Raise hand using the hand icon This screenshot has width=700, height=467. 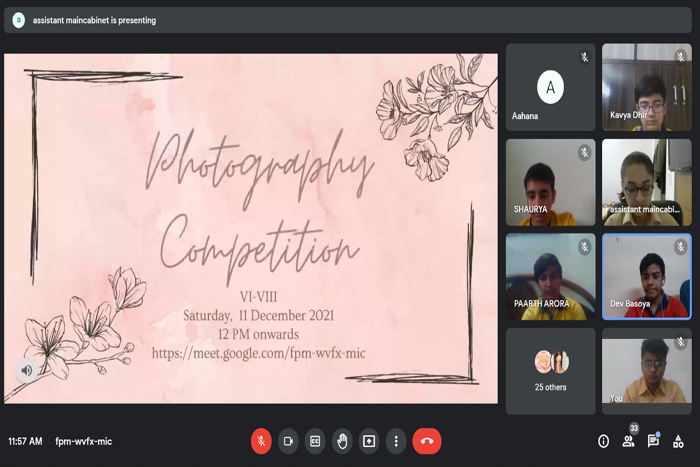342,441
